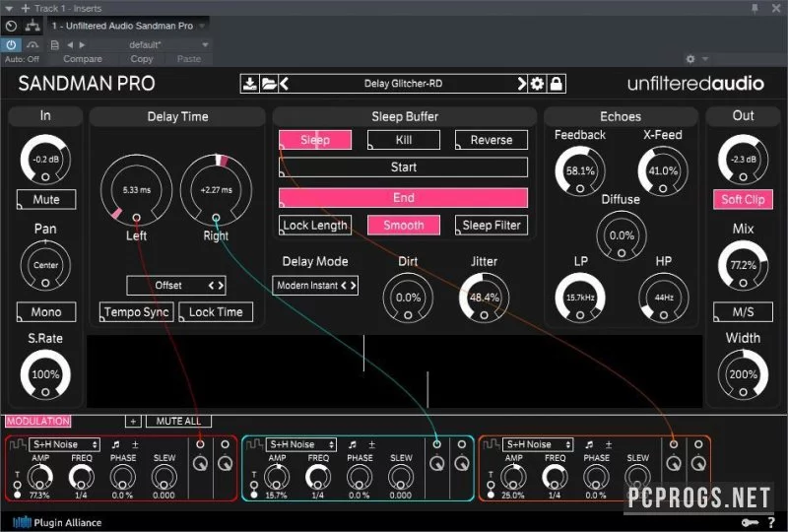Enable Tempo Sync
788x532 pixels.
(136, 311)
